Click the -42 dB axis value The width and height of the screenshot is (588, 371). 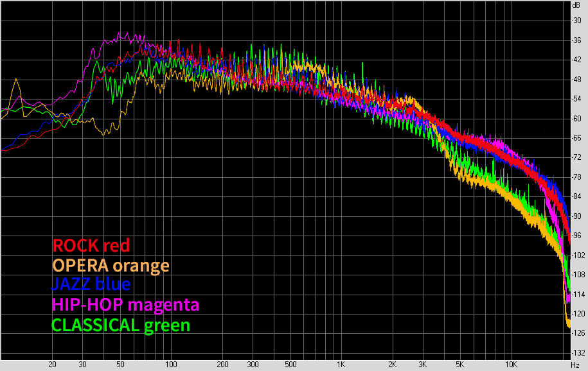pos(576,60)
